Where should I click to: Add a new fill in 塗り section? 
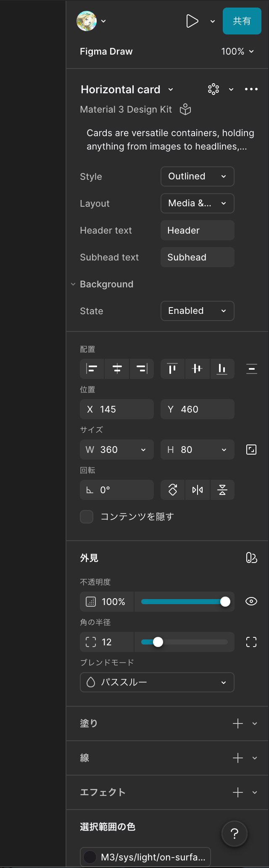tap(237, 723)
